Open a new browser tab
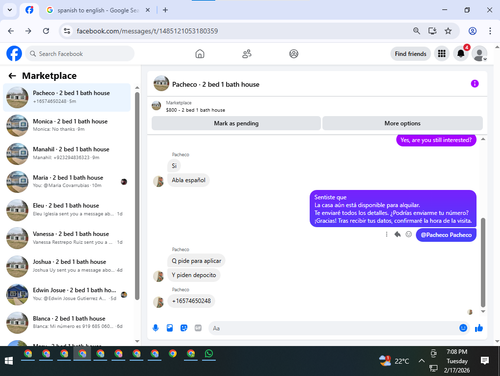 tap(165, 10)
